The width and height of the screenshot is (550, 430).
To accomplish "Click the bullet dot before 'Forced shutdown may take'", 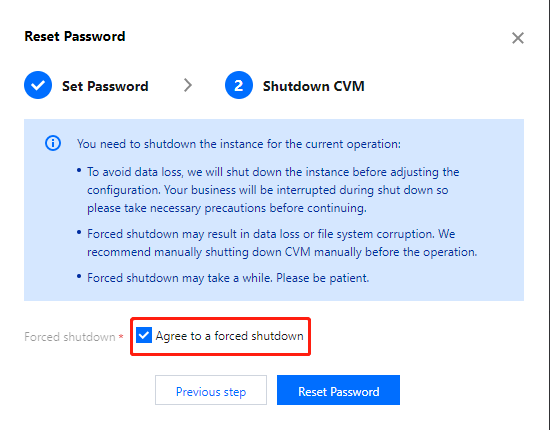I will coord(79,277).
